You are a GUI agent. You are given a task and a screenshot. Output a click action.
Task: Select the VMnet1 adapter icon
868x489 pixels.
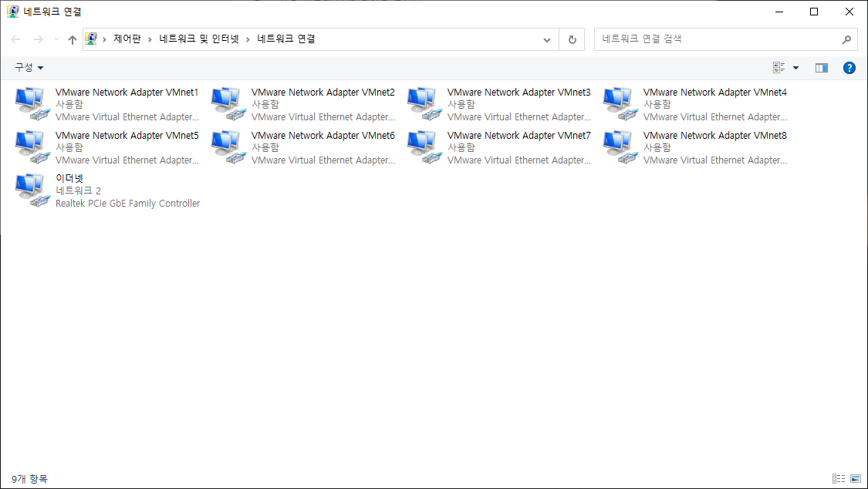(32, 104)
